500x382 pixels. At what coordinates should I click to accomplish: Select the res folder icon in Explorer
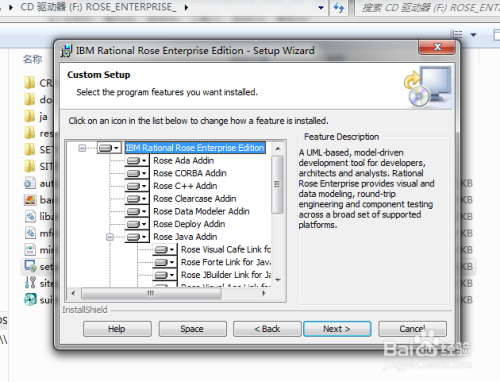[x=29, y=133]
